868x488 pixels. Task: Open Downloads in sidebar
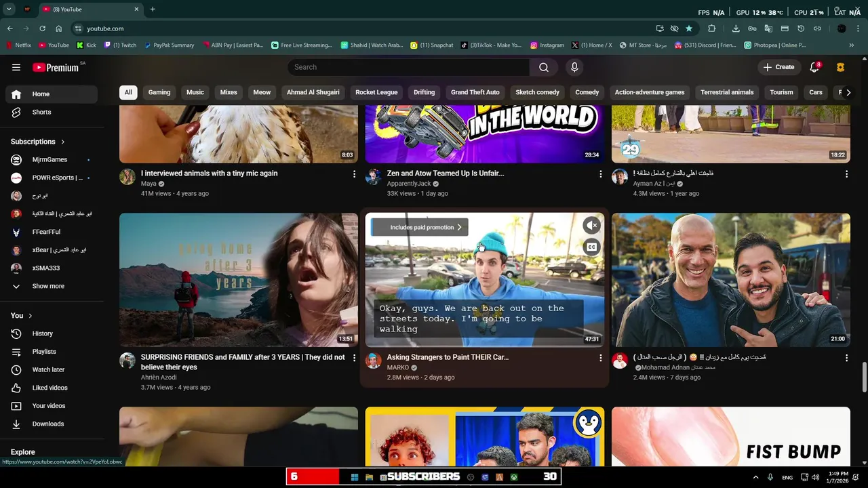(x=52, y=424)
